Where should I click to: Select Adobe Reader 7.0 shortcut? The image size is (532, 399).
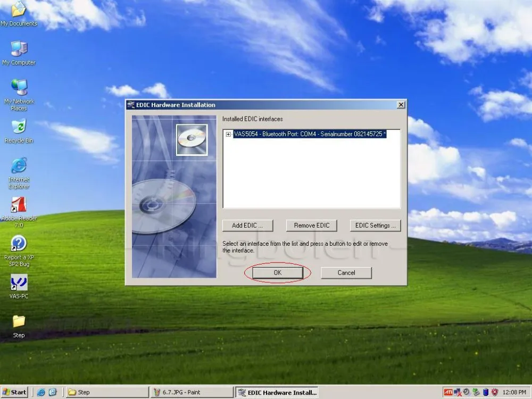pos(19,212)
